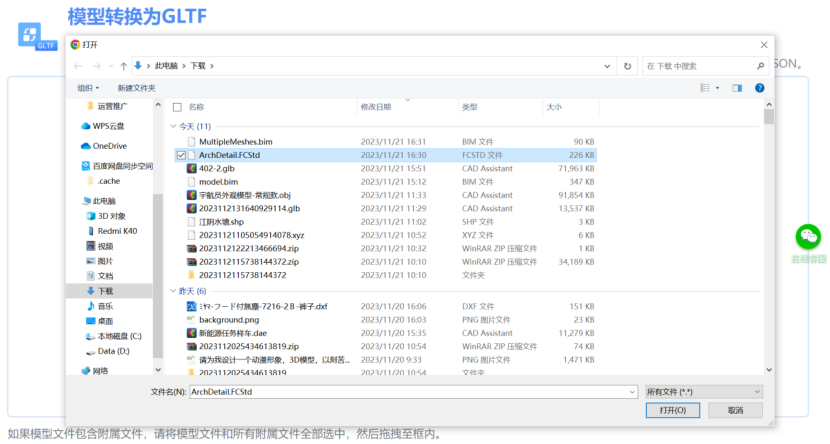Screen dimensions: 830x444
Task: Toggle the preview pane icon
Action: (x=737, y=88)
